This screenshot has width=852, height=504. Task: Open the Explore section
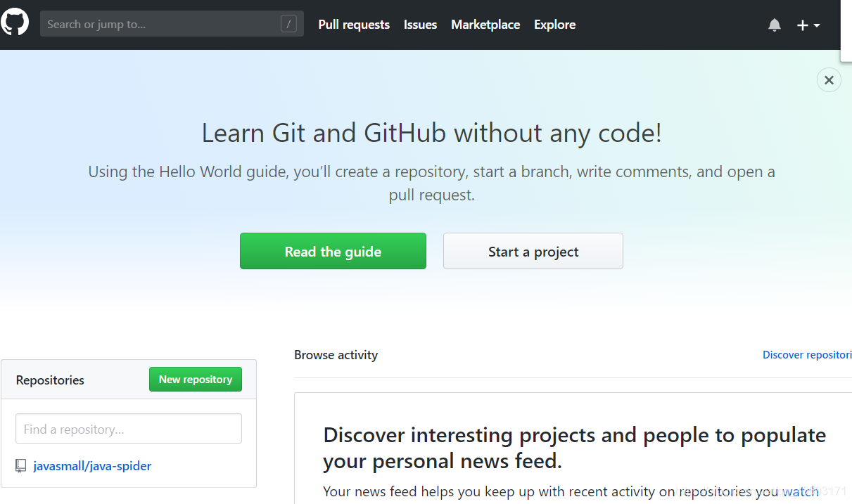click(554, 25)
